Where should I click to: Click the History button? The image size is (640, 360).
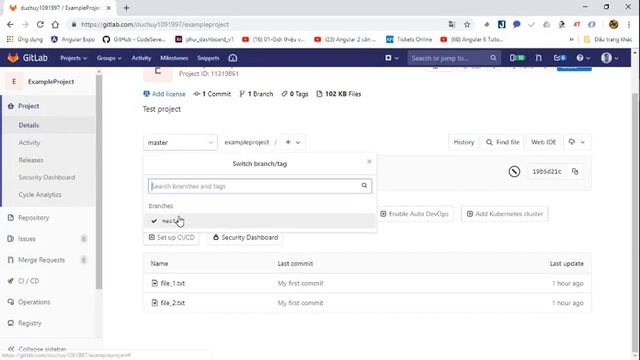pos(464,142)
